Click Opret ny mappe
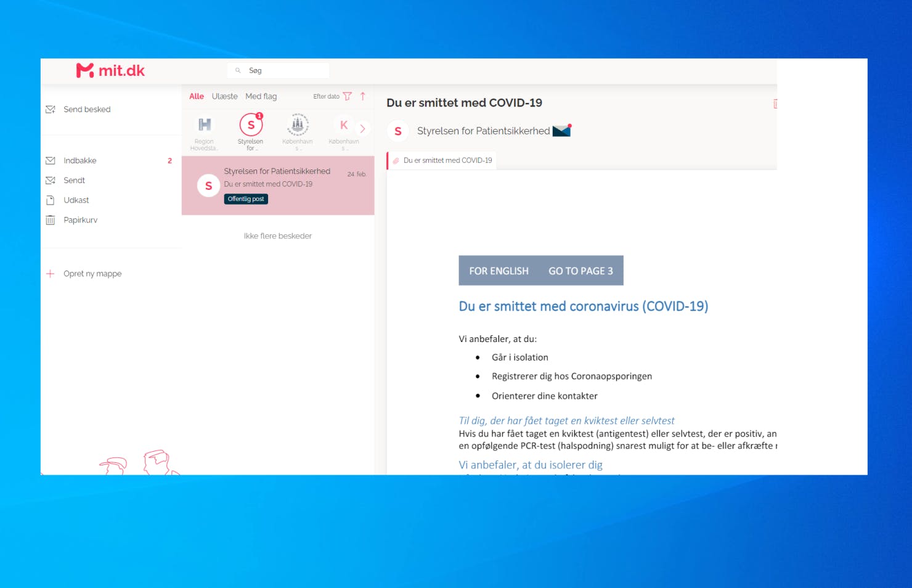This screenshot has height=588, width=912. coord(92,274)
